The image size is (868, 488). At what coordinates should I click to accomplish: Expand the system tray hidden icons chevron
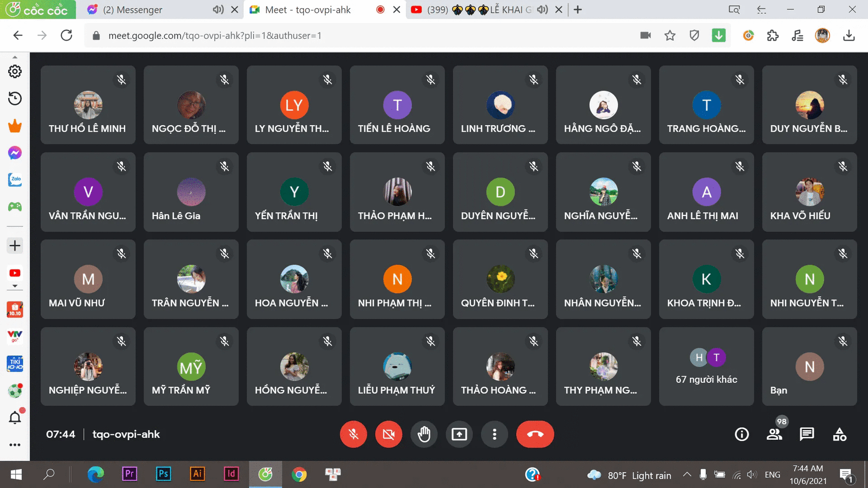coord(687,475)
